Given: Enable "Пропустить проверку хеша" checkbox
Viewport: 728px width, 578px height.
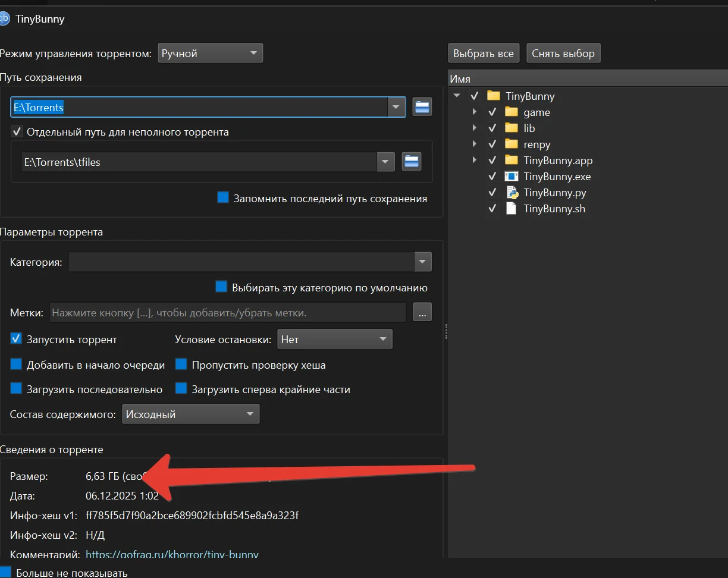Looking at the screenshot, I should tap(181, 365).
